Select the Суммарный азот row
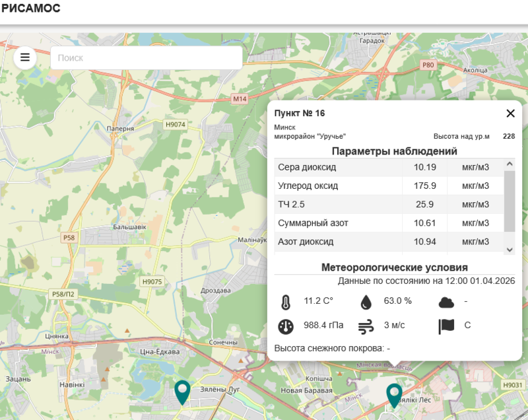 point(388,223)
